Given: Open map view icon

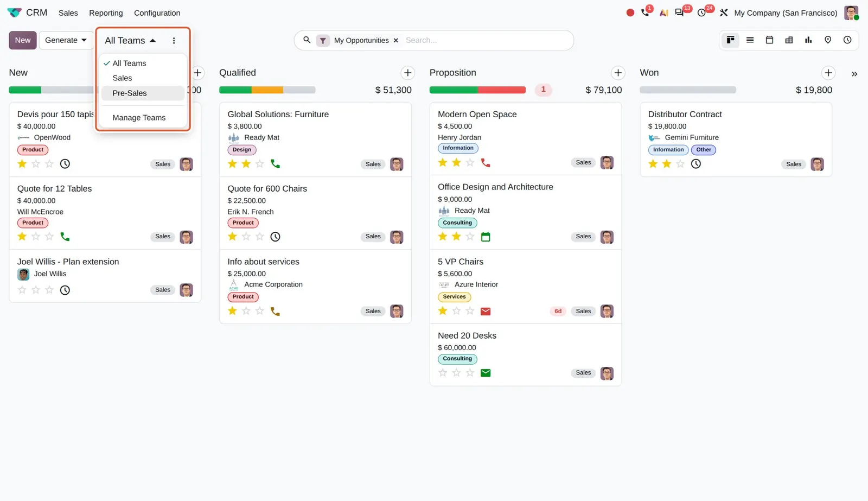Looking at the screenshot, I should (x=828, y=40).
